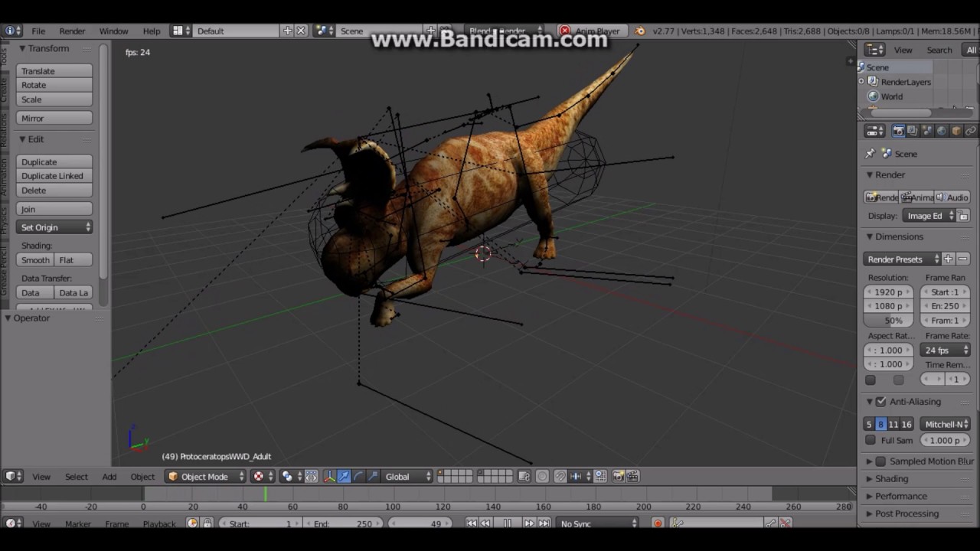Open the 24 fps frame rate dropdown
Viewport: 980px width, 551px height.
(x=946, y=350)
